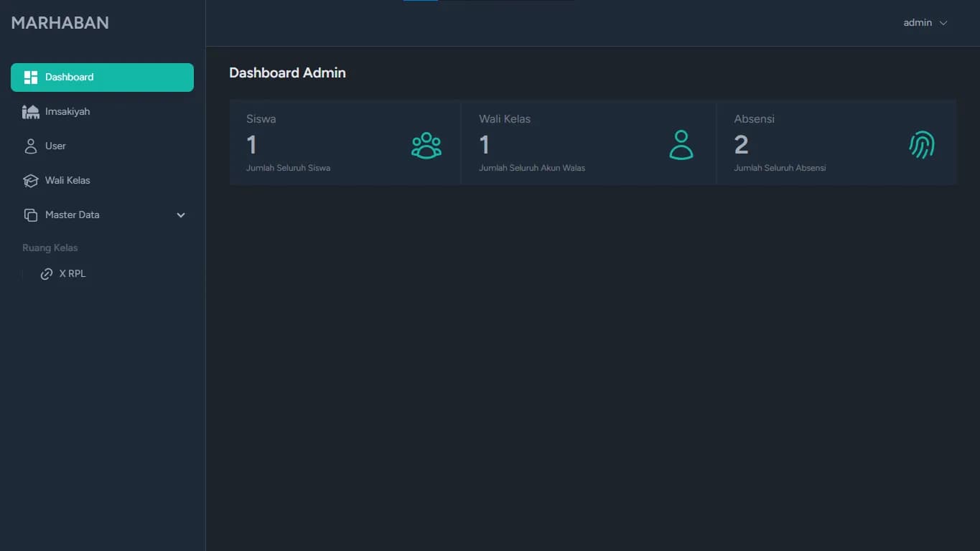Click the Siswa total count card
Image resolution: width=980 pixels, height=551 pixels.
coord(345,143)
